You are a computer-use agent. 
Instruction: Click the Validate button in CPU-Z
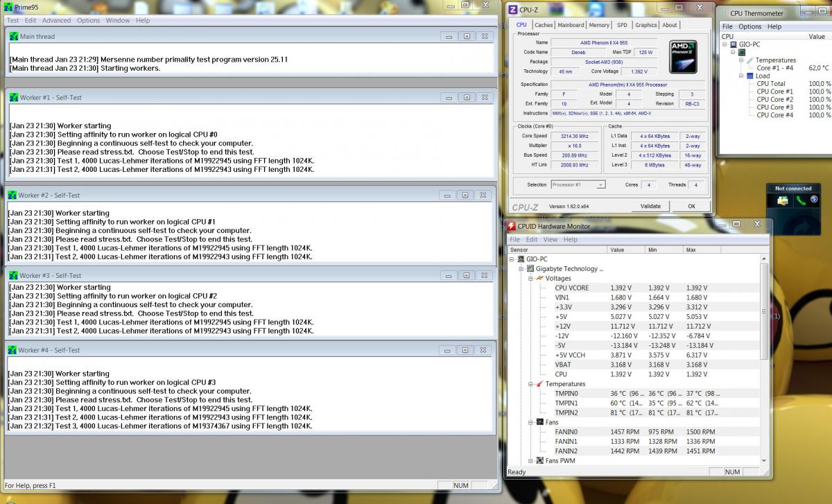pyautogui.click(x=650, y=206)
